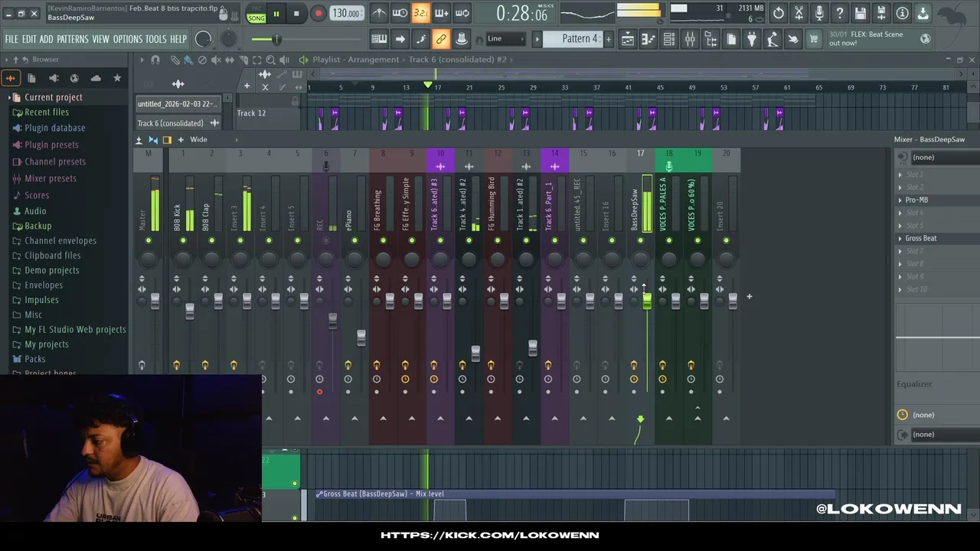Open the plugin picker plug icon
Viewport: 980px width, 551px height.
[x=752, y=39]
